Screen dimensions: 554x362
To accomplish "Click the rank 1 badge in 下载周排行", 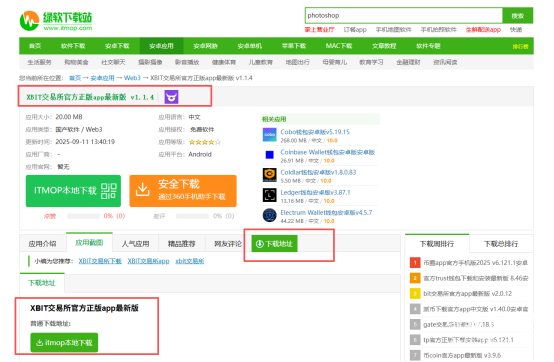I will (x=415, y=263).
